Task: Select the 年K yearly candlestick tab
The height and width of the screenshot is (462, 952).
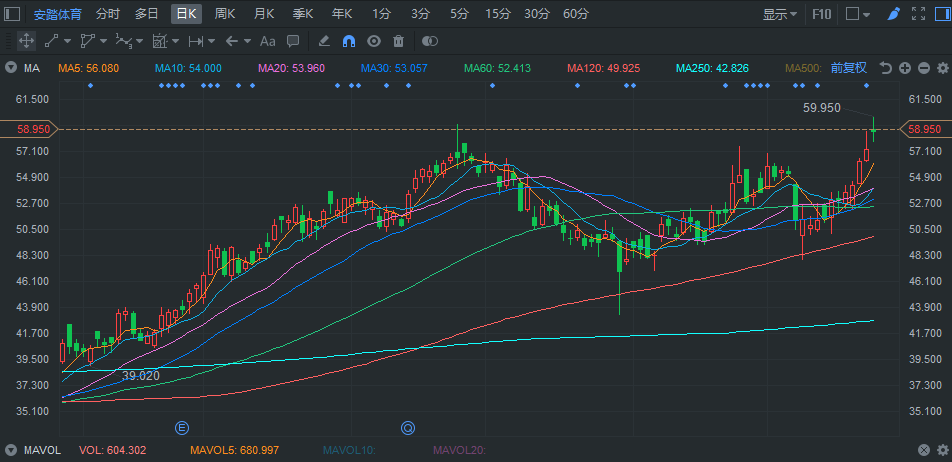Action: (x=342, y=14)
